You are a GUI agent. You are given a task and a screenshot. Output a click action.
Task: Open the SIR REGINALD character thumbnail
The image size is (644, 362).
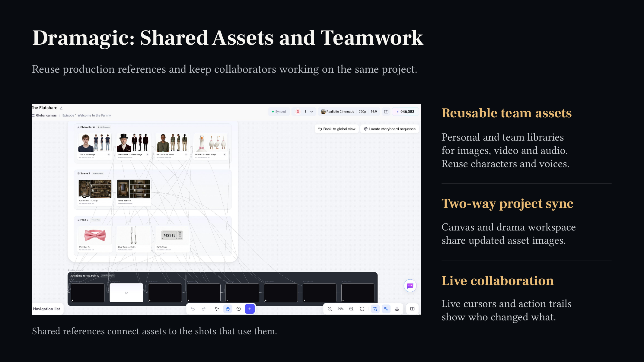(133, 143)
